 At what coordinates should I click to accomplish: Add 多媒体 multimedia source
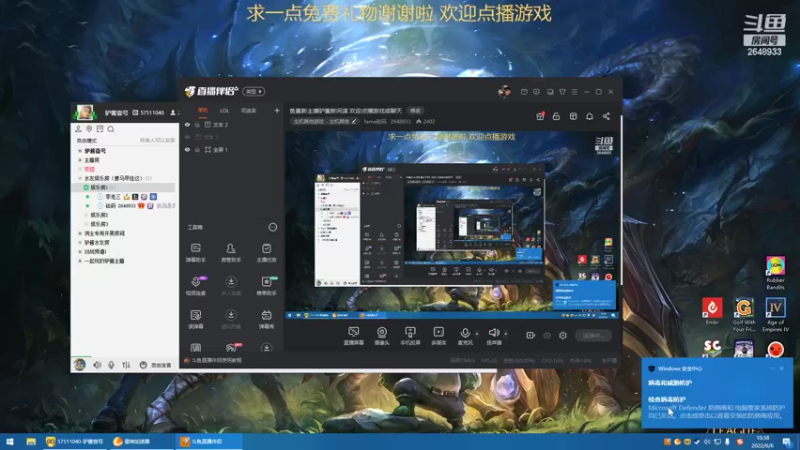coord(438,336)
